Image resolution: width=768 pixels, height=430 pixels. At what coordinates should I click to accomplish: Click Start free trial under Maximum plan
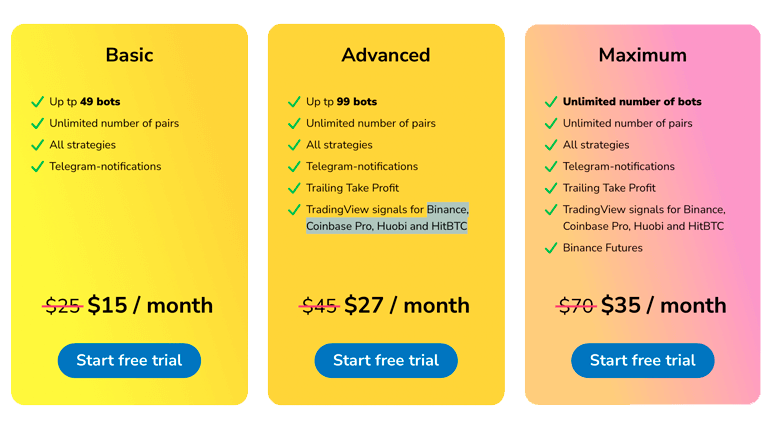click(643, 360)
